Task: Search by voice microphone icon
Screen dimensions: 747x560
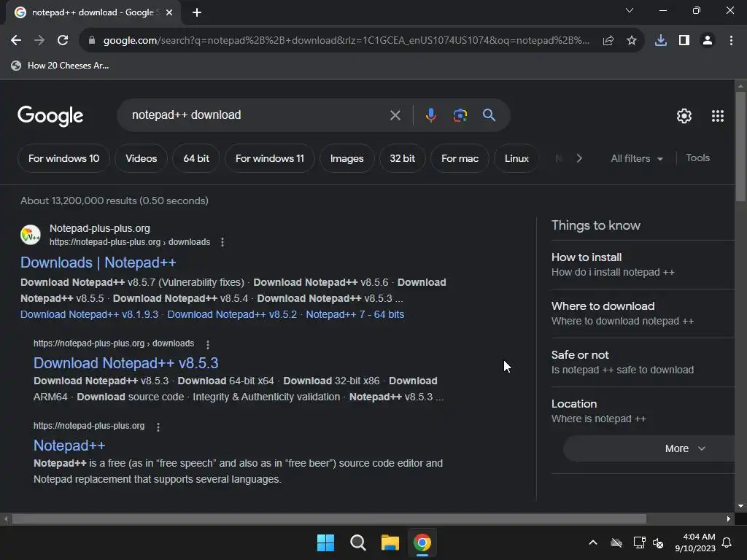Action: click(430, 115)
